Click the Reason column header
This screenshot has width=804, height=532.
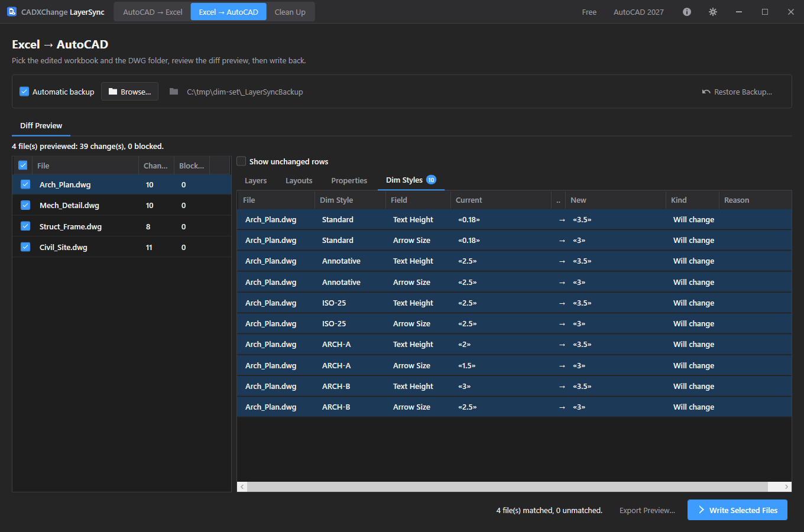[x=755, y=200]
